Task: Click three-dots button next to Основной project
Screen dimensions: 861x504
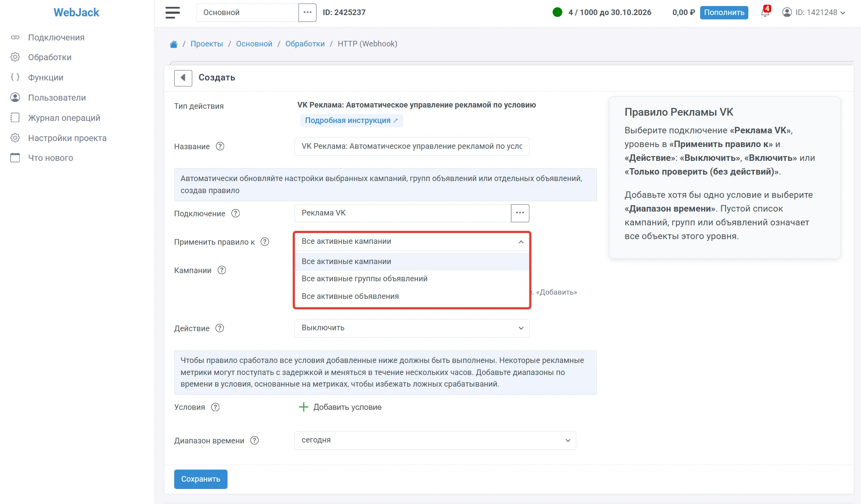Action: 307,12
